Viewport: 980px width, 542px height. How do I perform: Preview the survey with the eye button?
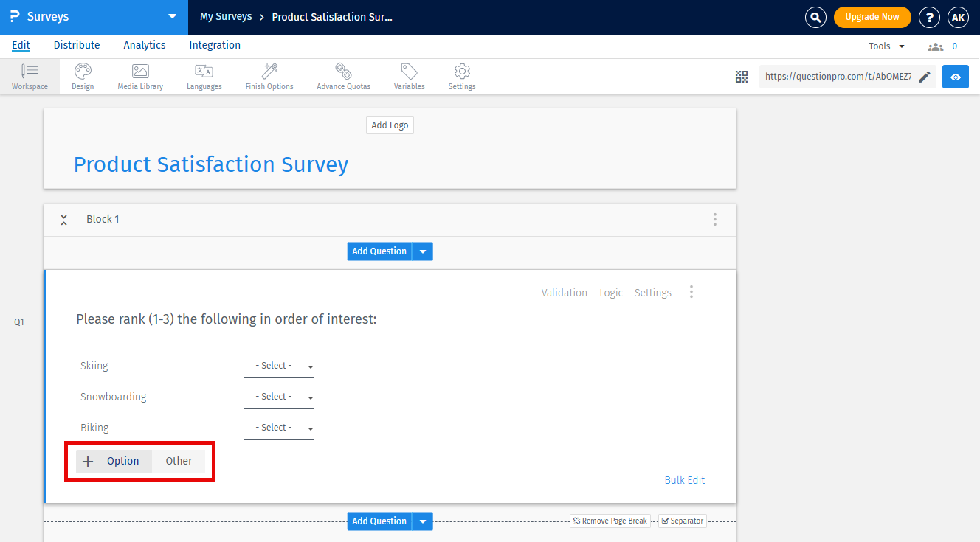pyautogui.click(x=955, y=76)
